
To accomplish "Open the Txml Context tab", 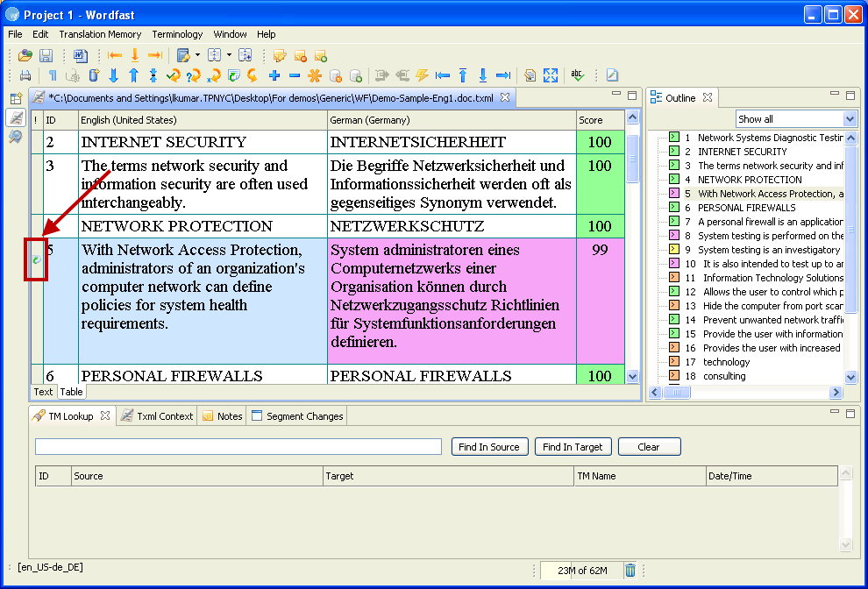I will pyautogui.click(x=157, y=416).
